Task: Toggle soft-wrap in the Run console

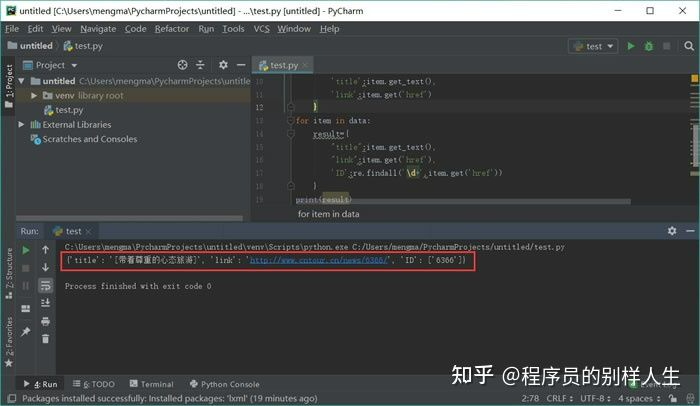Action: [x=46, y=285]
